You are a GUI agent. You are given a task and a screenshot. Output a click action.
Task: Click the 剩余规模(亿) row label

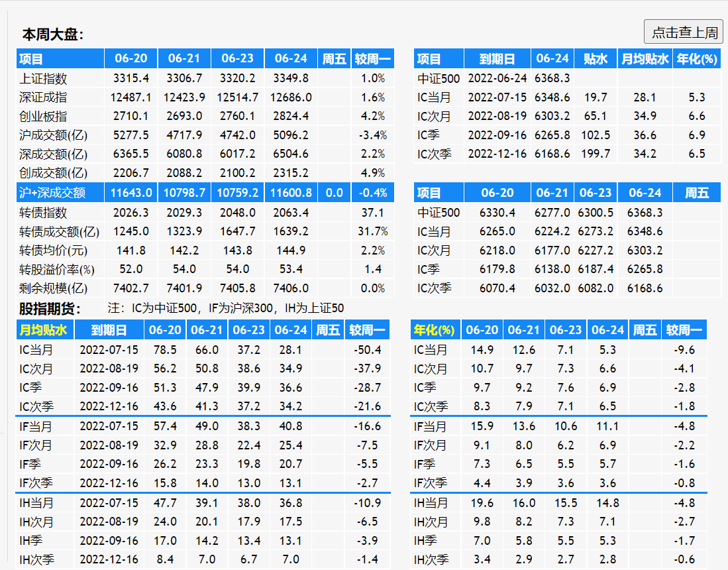click(x=53, y=288)
